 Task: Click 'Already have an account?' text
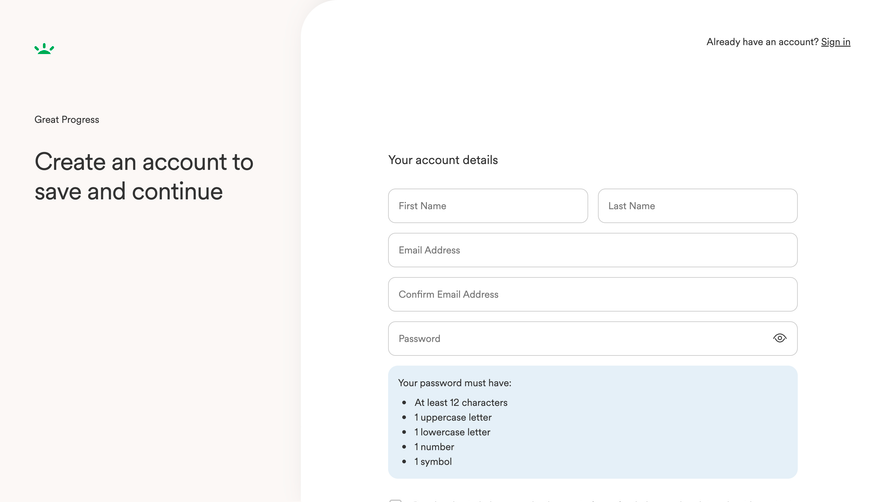(x=762, y=42)
